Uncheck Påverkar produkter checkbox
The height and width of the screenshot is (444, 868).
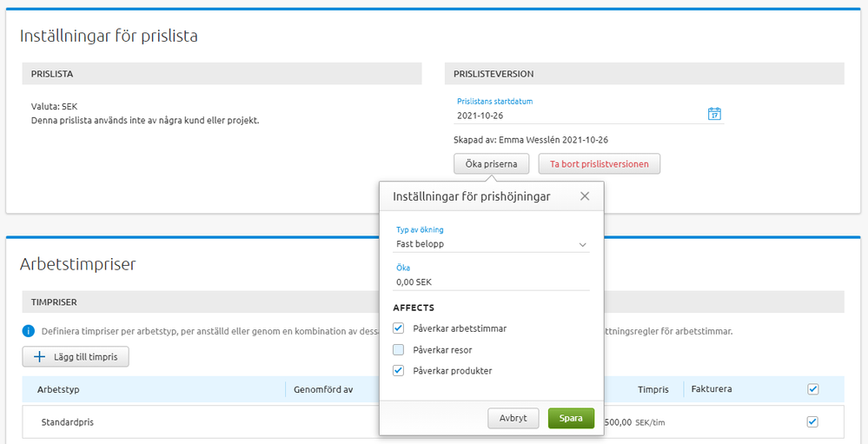[399, 371]
